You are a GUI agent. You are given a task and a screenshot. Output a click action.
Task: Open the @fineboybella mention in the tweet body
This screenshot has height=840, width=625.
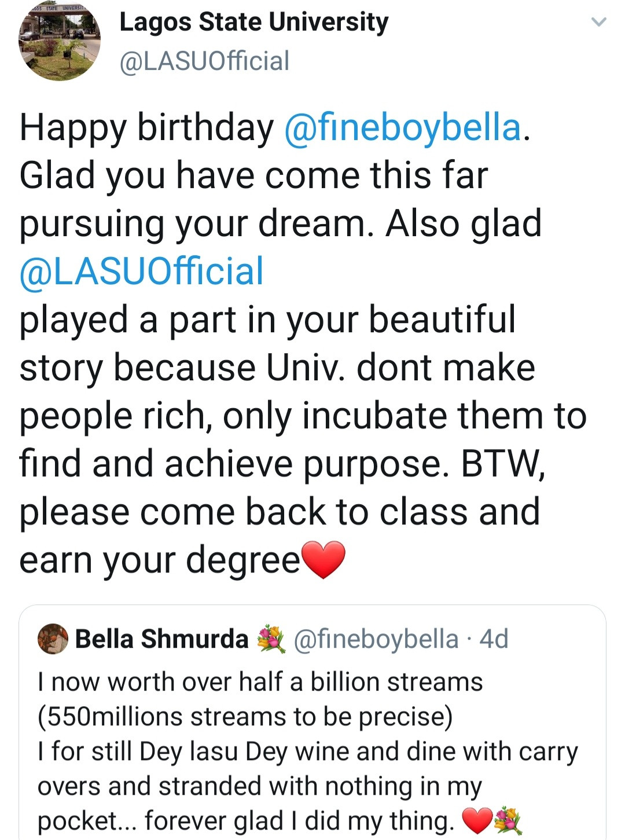403,128
